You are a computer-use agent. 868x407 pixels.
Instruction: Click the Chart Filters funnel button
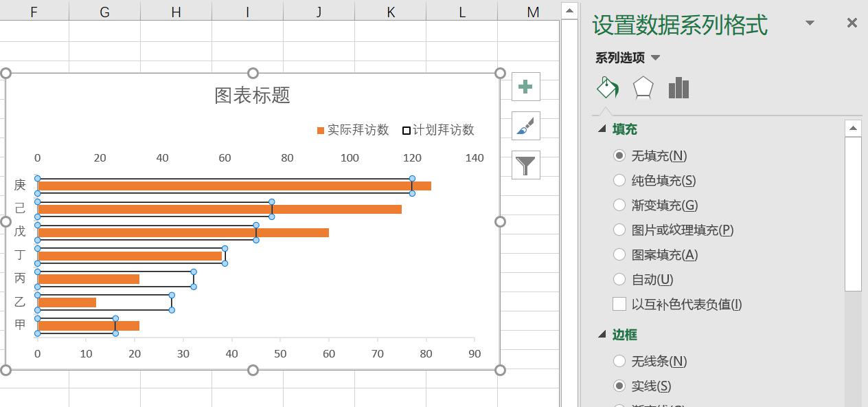[525, 165]
